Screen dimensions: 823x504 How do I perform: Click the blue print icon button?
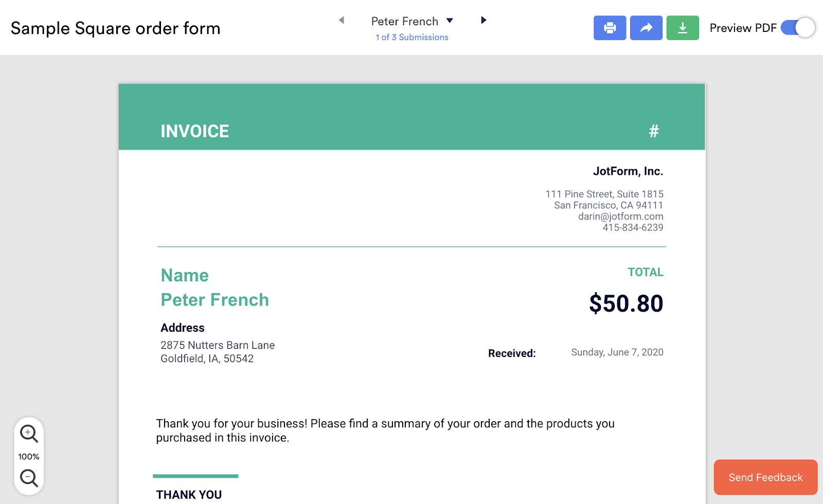pyautogui.click(x=610, y=28)
